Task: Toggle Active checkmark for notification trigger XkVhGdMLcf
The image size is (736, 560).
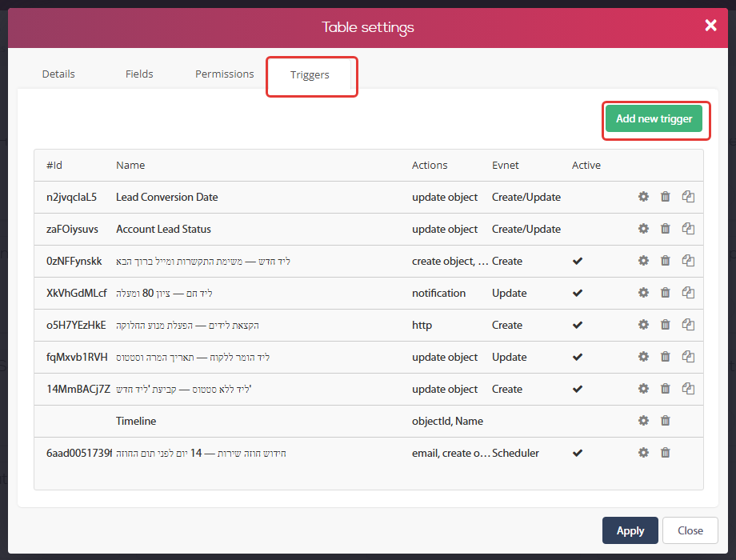Action: 578,293
